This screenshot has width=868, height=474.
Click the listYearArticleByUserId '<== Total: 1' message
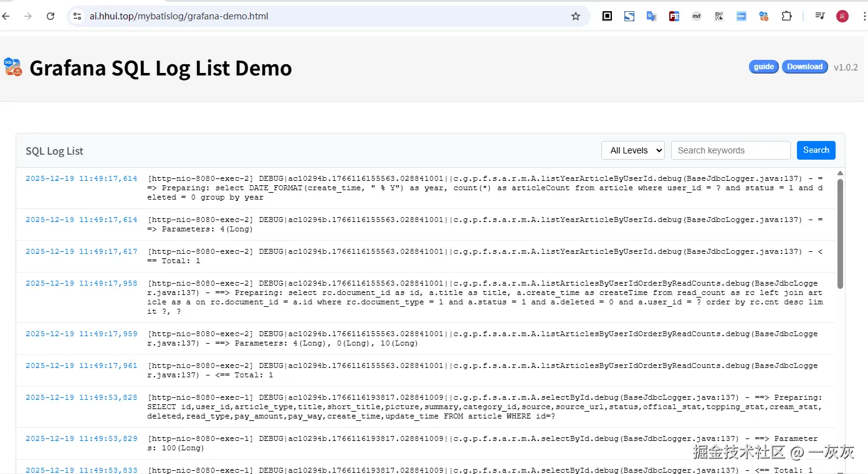pos(485,256)
